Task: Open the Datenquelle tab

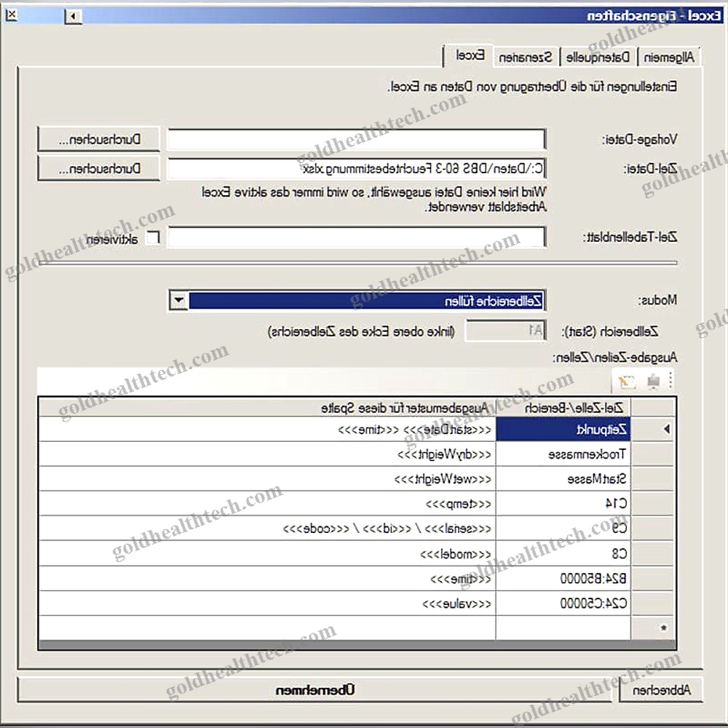Action: (598, 57)
